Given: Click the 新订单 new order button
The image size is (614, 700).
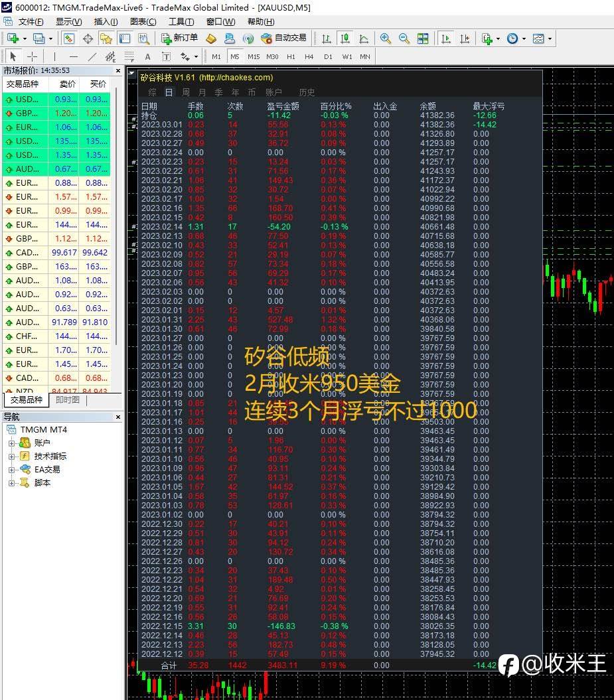Looking at the screenshot, I should 179,38.
